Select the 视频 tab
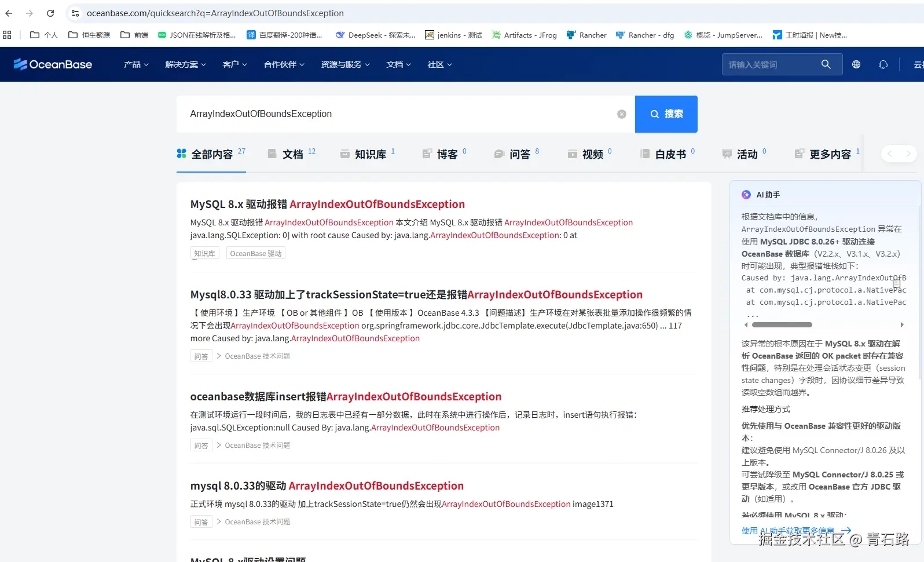924x562 pixels. 589,154
